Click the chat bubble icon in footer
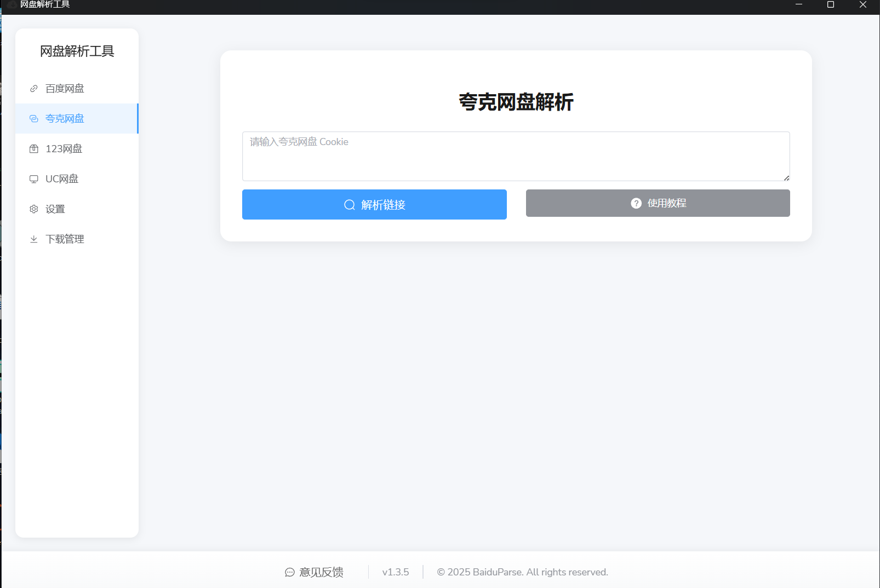 coord(290,572)
